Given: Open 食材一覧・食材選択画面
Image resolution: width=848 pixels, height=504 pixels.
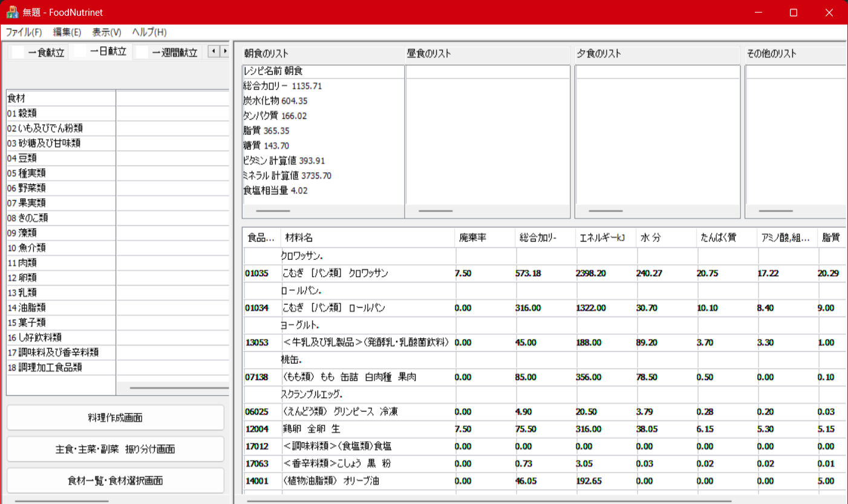Looking at the screenshot, I should point(115,480).
